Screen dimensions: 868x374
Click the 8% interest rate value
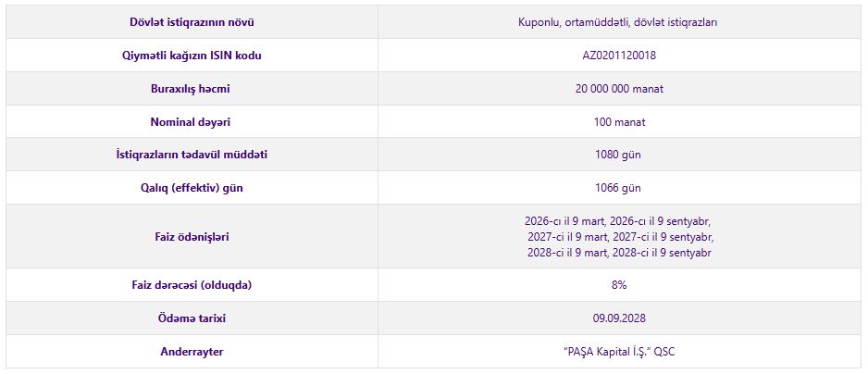tap(619, 285)
